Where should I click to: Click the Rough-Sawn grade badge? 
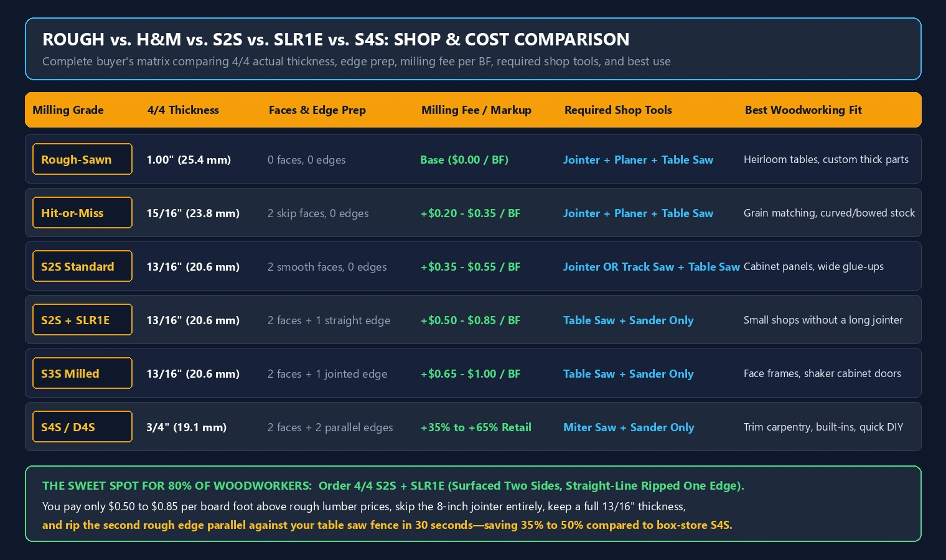coord(82,159)
